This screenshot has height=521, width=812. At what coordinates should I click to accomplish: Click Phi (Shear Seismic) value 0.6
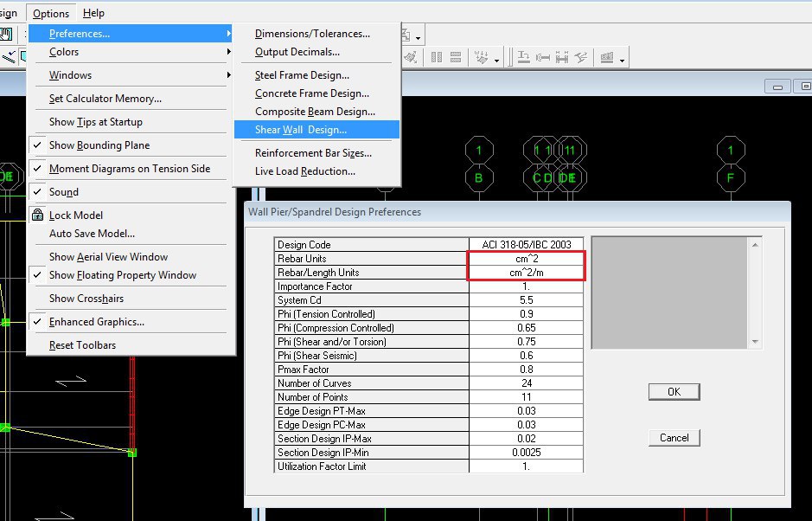coord(526,355)
